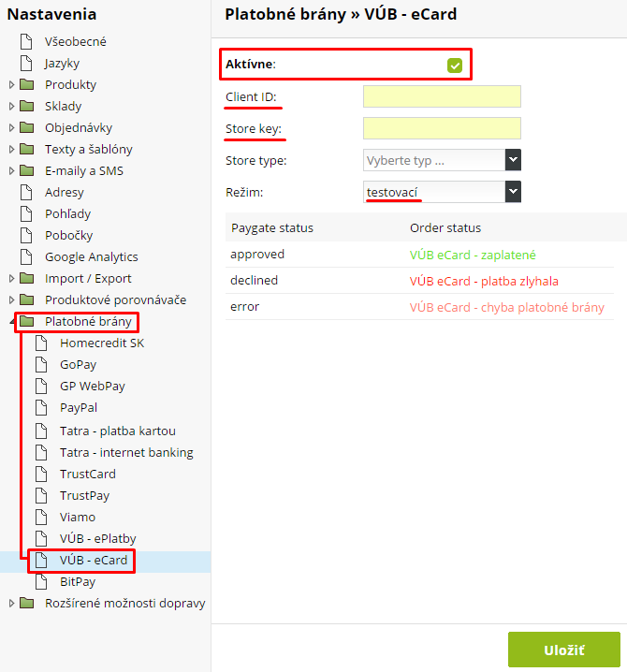
Task: Select the Pobočky label in the tree
Action: tap(68, 235)
